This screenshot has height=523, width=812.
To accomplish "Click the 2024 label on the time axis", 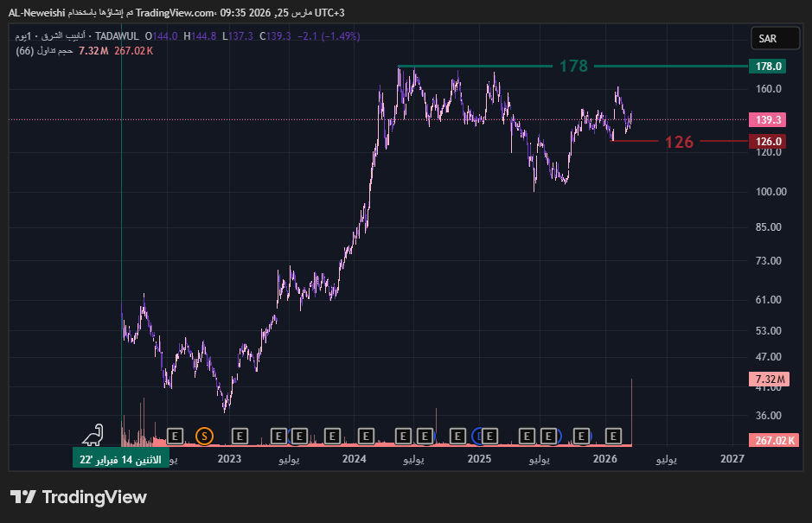I will (x=355, y=459).
